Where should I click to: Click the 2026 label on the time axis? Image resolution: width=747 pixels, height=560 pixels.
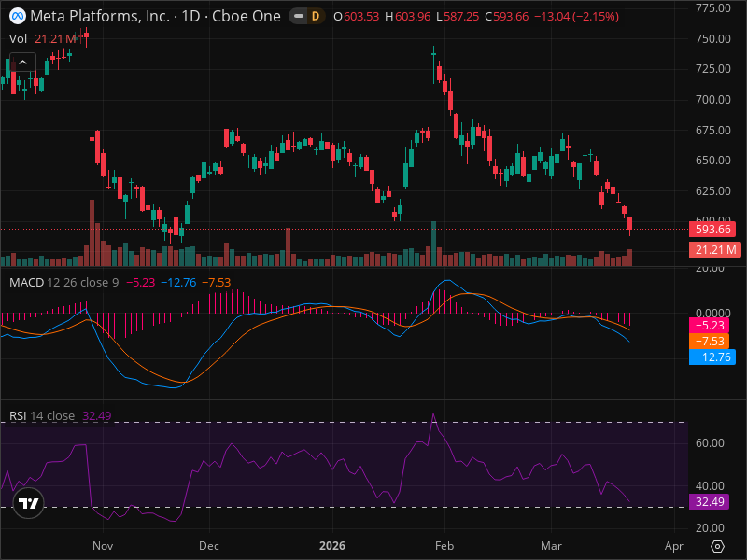332,546
